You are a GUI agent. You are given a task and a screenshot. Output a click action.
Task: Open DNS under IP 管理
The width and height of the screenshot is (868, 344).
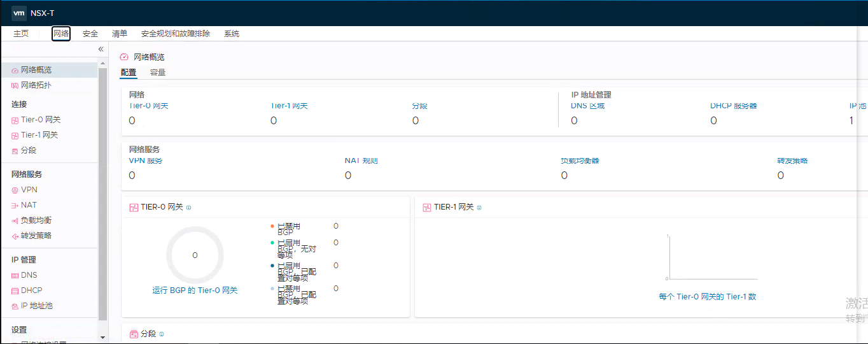pos(29,275)
